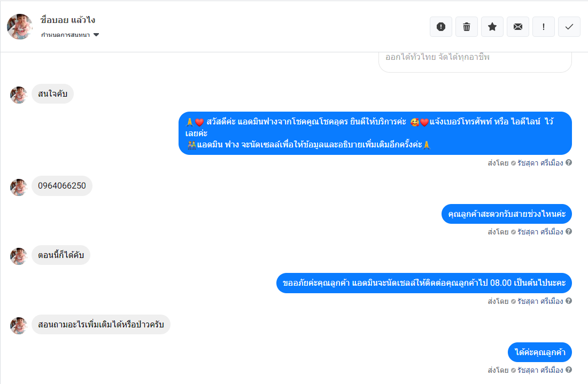Click the spam report exclamation circle icon
This screenshot has width=588, height=384.
coord(441,27)
